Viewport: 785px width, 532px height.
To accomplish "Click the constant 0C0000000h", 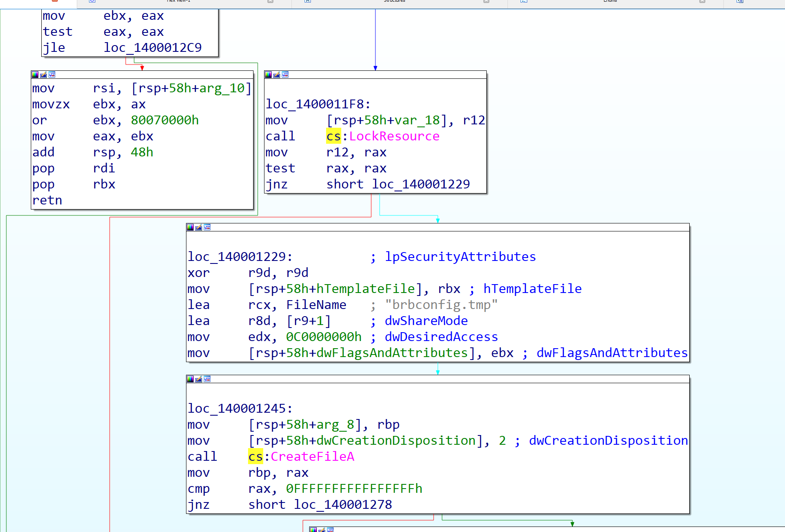I will pyautogui.click(x=324, y=337).
